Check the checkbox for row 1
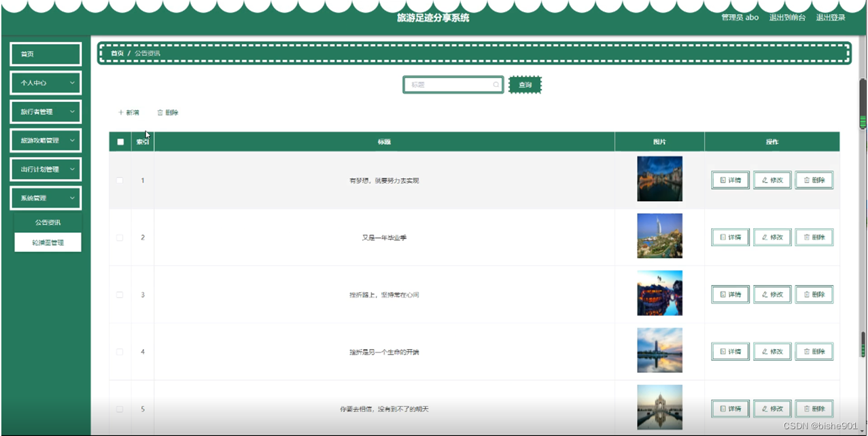Image resolution: width=868 pixels, height=436 pixels. (x=120, y=180)
